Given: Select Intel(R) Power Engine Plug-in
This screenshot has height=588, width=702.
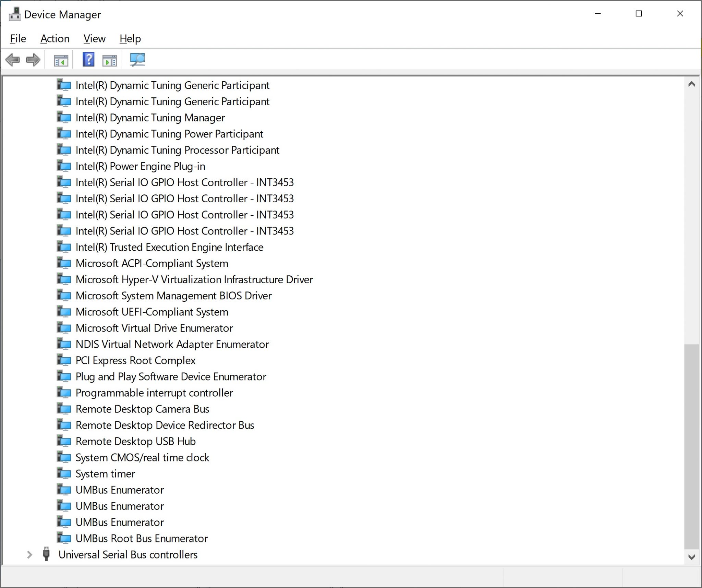Looking at the screenshot, I should (x=141, y=166).
